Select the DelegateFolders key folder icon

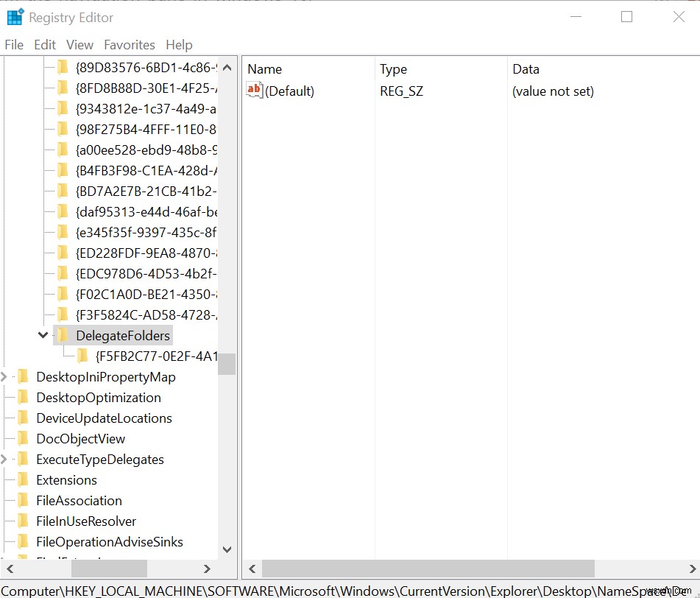[x=62, y=335]
